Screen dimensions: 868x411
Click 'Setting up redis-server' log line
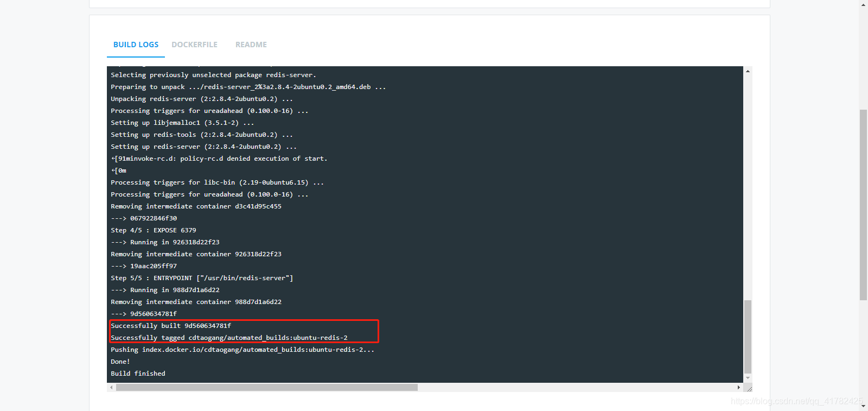pos(204,147)
